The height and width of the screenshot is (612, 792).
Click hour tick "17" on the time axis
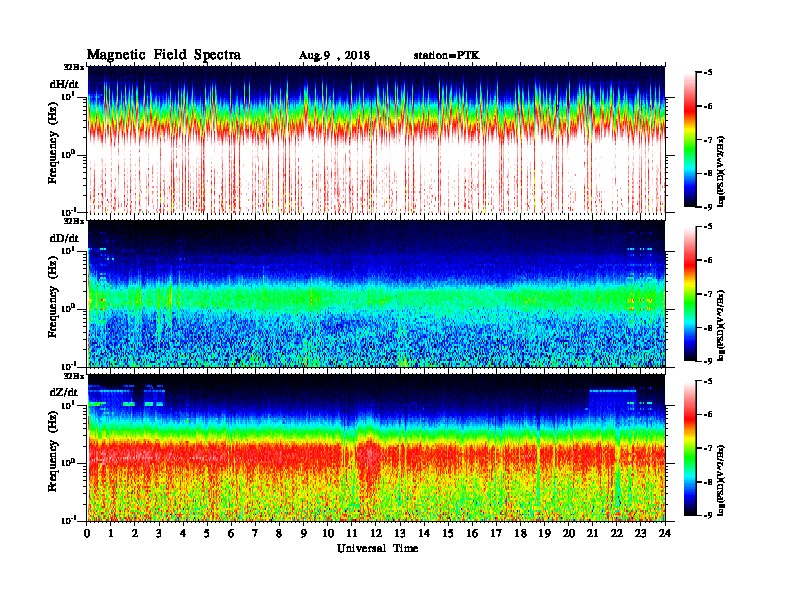pyautogui.click(x=497, y=534)
